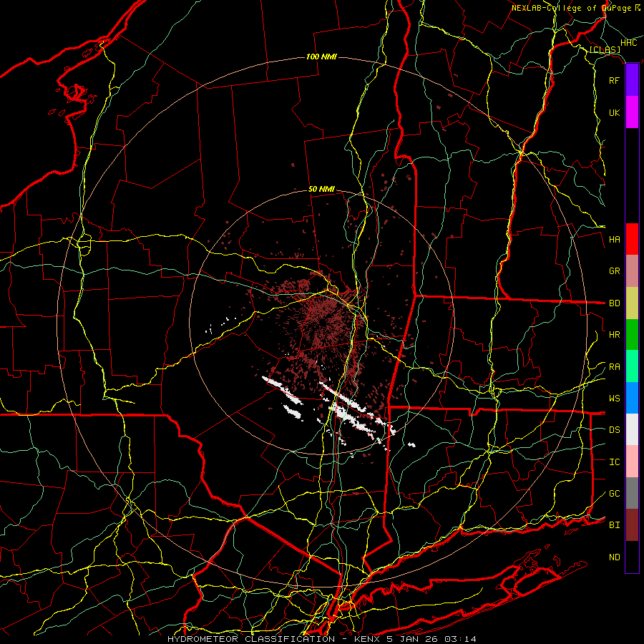Screen dimensions: 644x644
Task: Pick the mint green RA legend swatch
Action: pos(632,366)
